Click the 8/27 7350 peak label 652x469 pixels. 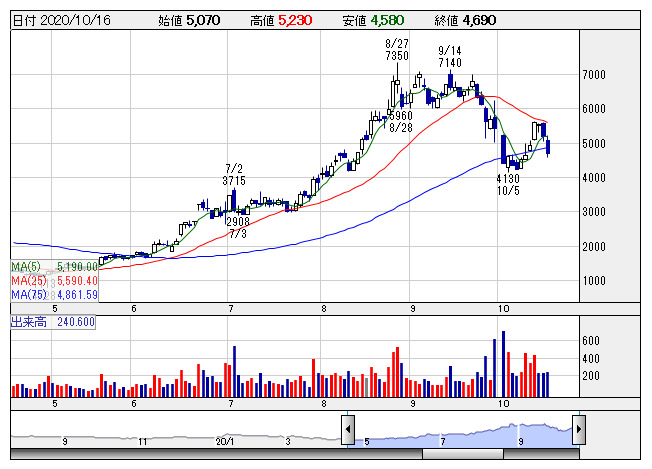(397, 49)
